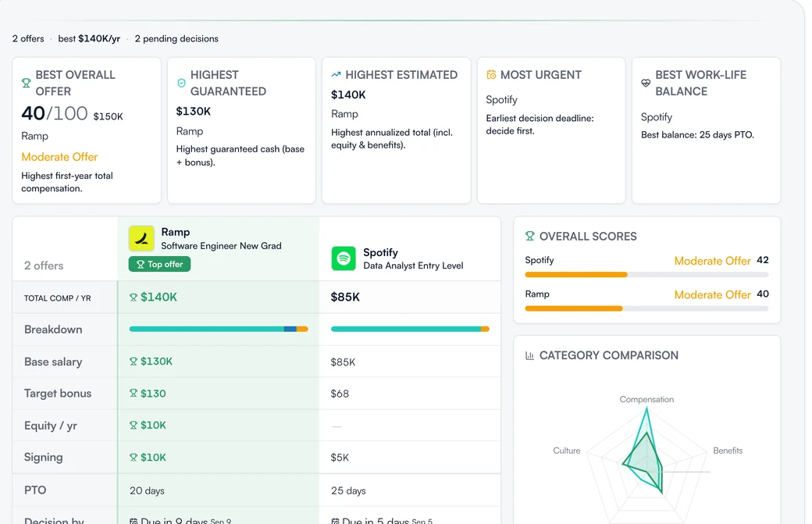Open the Highest Estimated card
The image size is (812, 524).
(396, 130)
